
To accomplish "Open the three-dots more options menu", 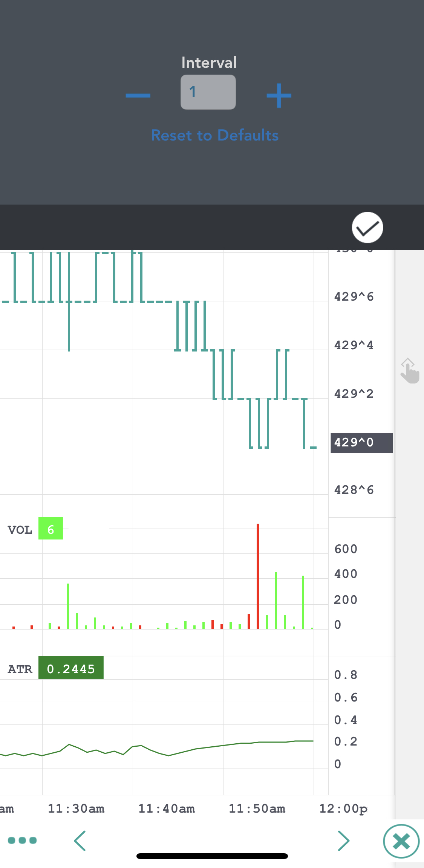I will click(x=22, y=840).
